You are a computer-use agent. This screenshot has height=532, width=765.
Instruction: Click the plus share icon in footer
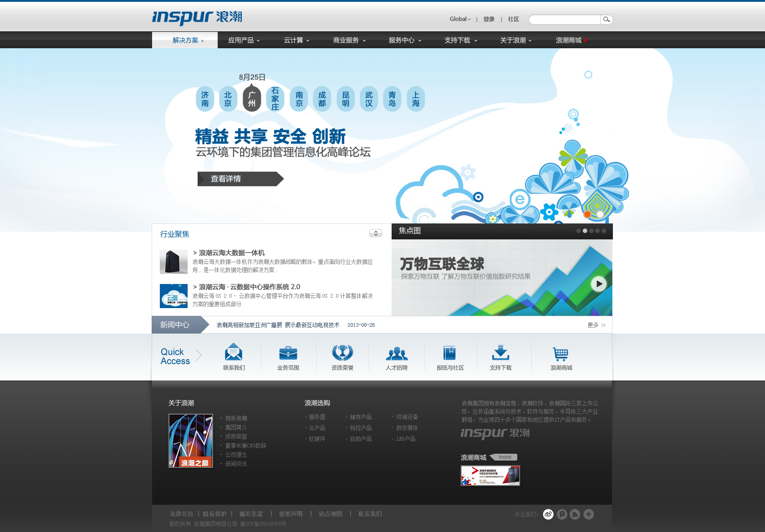[x=588, y=514]
